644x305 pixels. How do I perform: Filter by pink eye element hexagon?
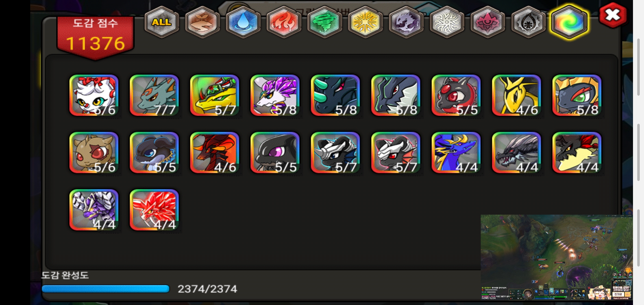488,22
